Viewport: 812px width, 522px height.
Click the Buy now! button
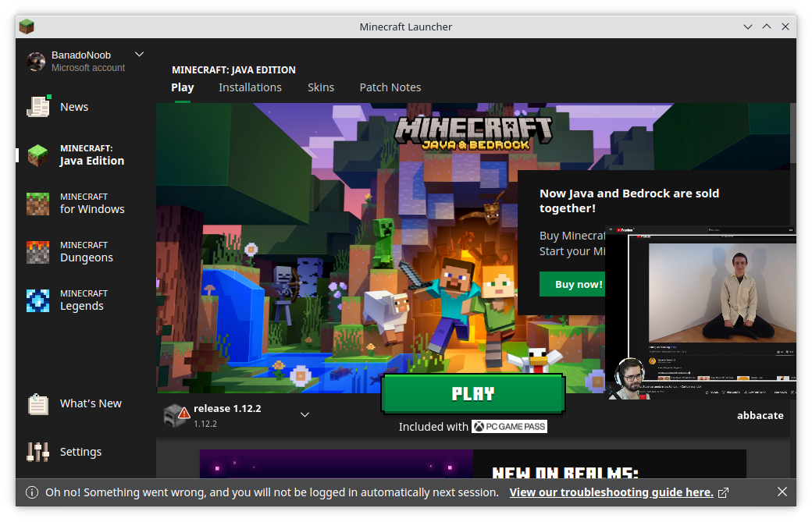pyautogui.click(x=573, y=284)
